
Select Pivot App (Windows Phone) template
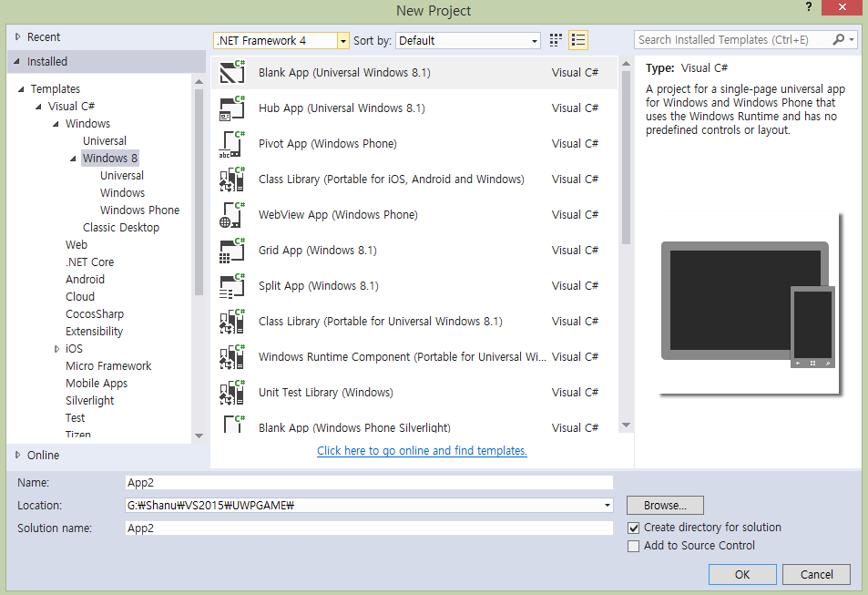point(414,143)
